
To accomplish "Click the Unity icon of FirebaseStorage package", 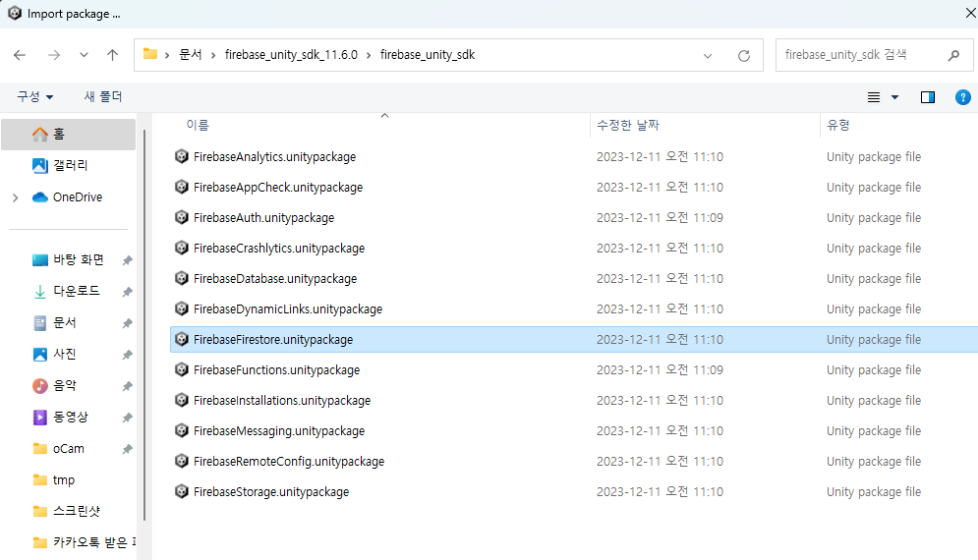I will click(x=182, y=491).
